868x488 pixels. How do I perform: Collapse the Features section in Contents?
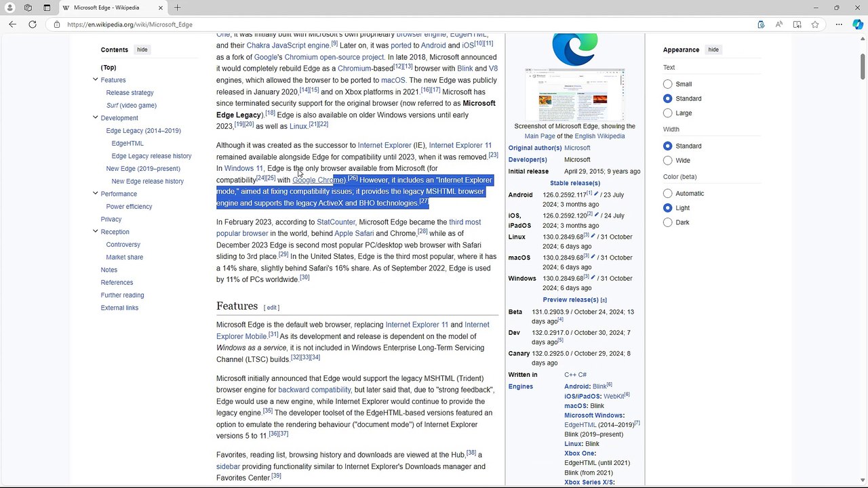click(x=95, y=79)
